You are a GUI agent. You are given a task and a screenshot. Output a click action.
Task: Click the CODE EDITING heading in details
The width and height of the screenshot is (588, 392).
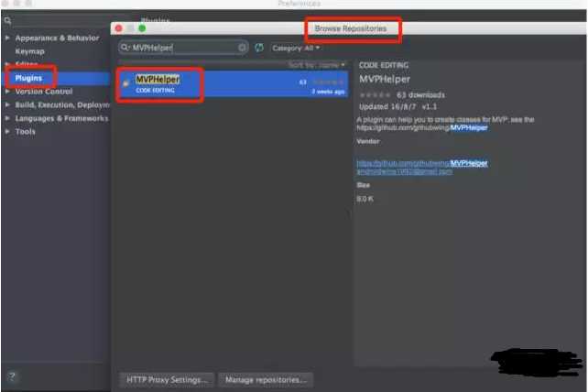tap(384, 65)
